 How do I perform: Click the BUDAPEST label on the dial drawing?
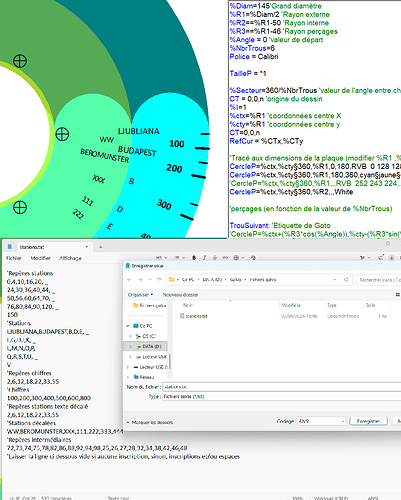[x=137, y=151]
